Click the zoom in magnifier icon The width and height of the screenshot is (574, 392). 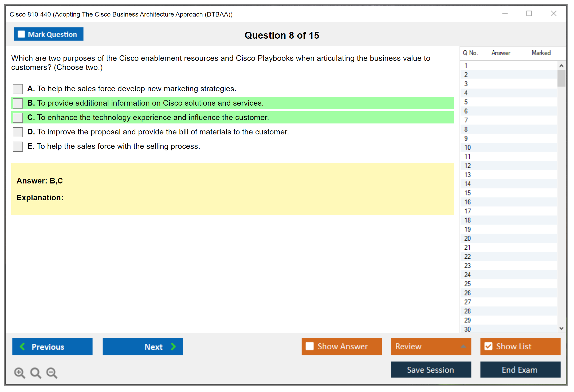tap(19, 373)
